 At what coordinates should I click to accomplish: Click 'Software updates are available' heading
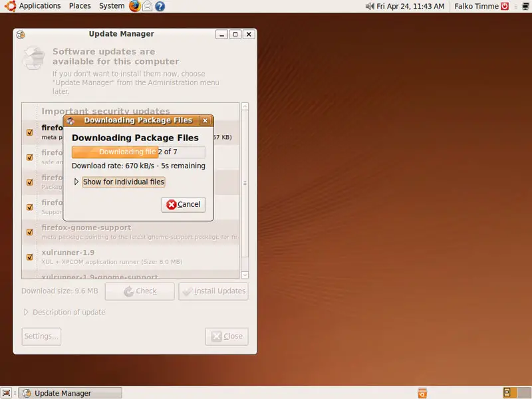(x=116, y=57)
